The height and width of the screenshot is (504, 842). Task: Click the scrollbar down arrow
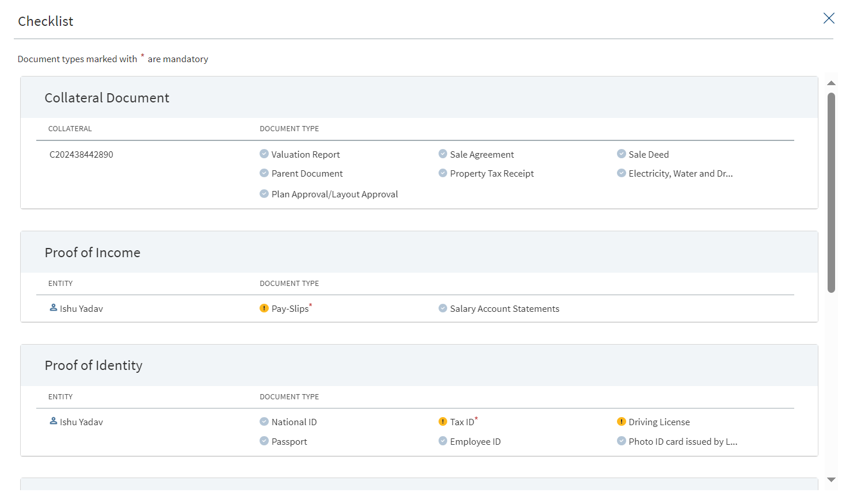click(831, 479)
